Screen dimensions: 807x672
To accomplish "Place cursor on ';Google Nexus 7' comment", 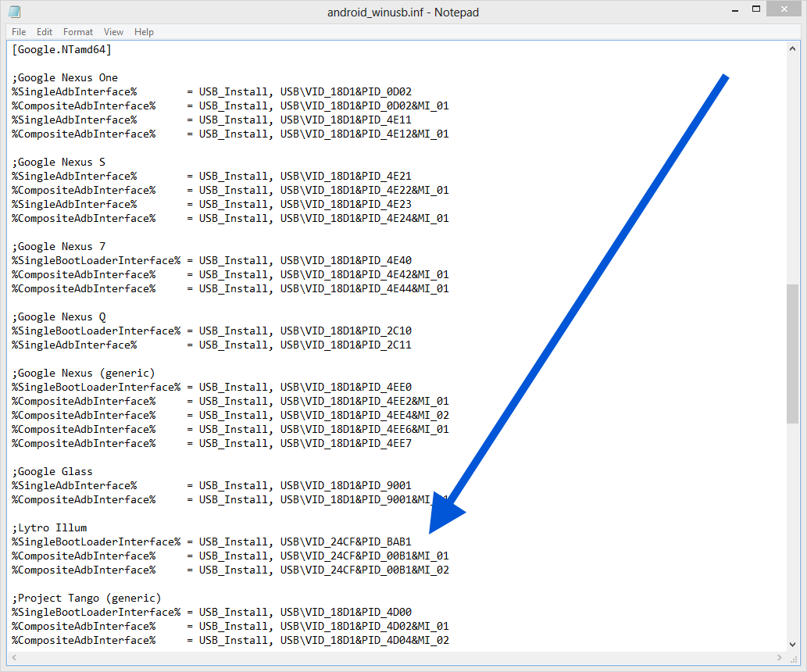I will (59, 247).
